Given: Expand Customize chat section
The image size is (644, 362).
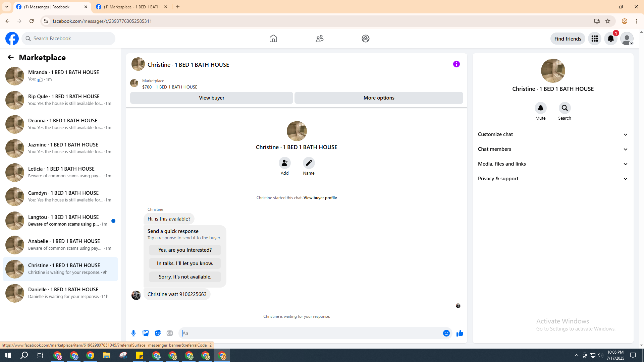Looking at the screenshot, I should click(x=553, y=134).
